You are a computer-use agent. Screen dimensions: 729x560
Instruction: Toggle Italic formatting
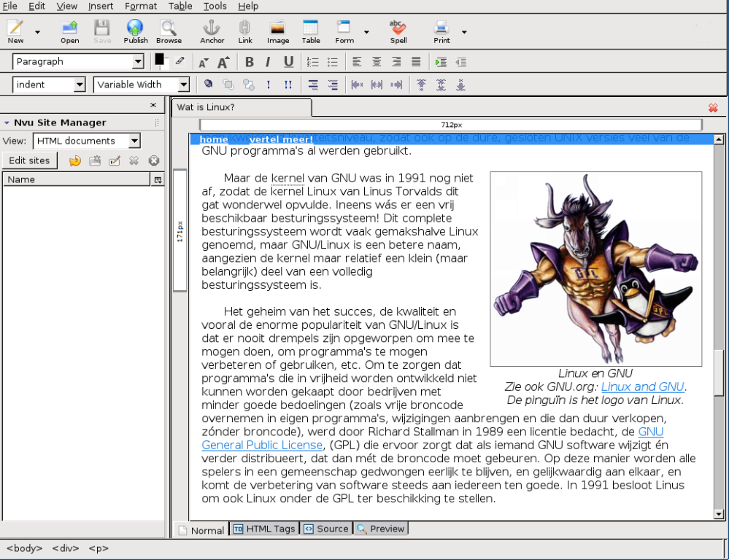(269, 62)
